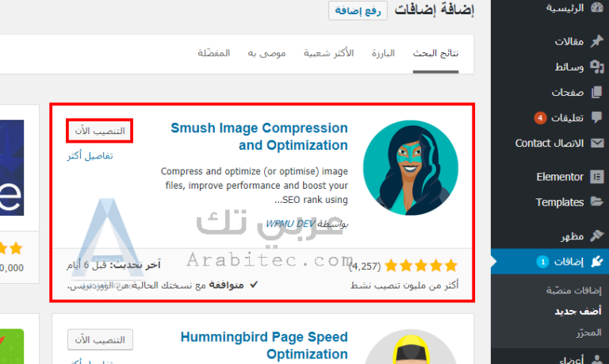This screenshot has width=609, height=364.
Task: Click the media icon beside وسائط
Action: [597, 67]
